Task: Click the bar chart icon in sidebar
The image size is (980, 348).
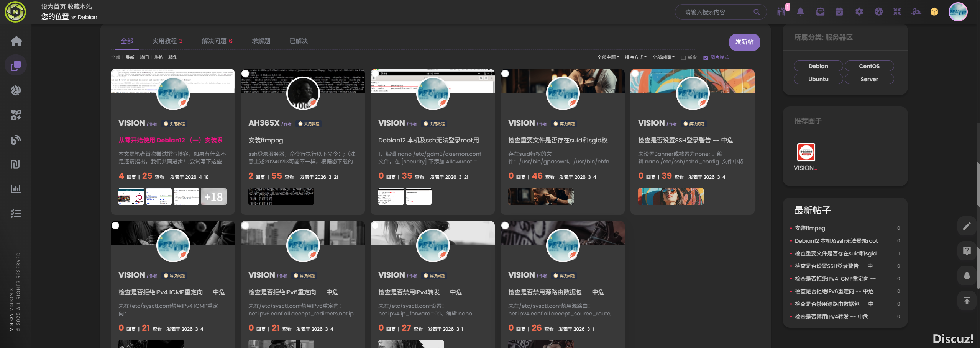Action: (16, 189)
